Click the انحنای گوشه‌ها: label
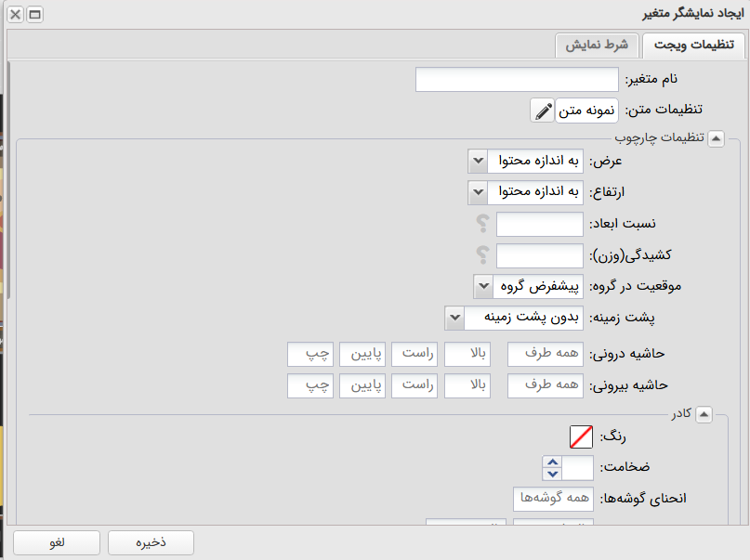Viewport: 750px width, 560px height. click(x=643, y=499)
